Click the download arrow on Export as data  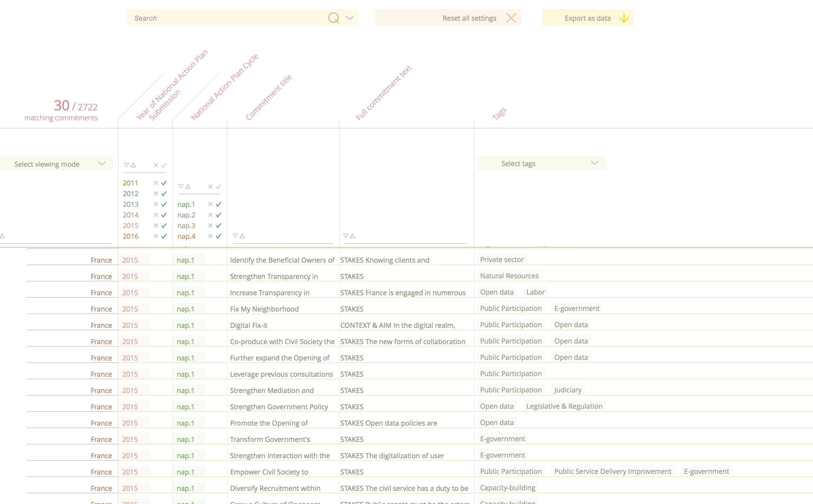624,18
